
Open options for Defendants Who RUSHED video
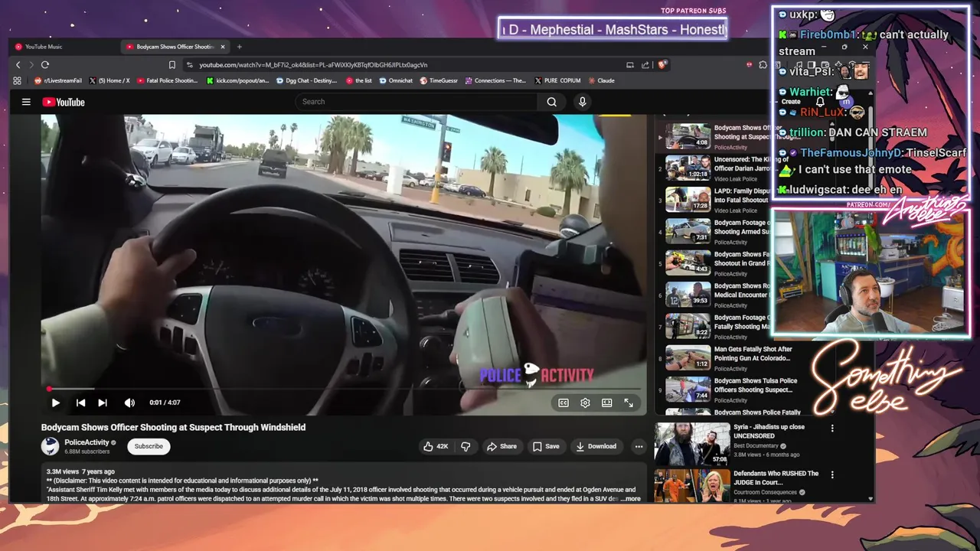[832, 475]
